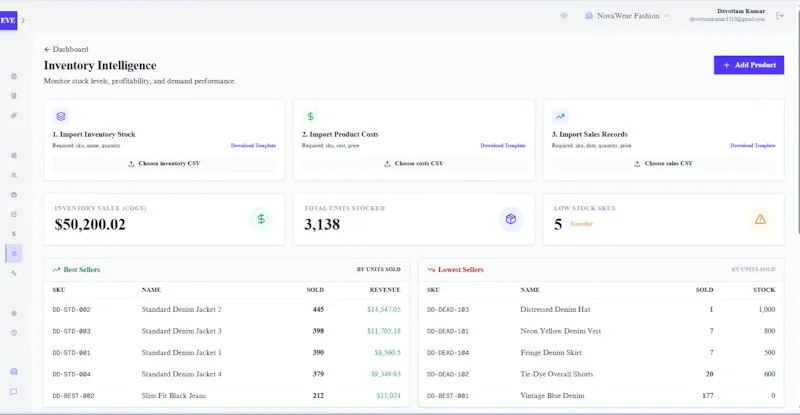Click the dollar sign icon in left sidebar
800x415 pixels.
pyautogui.click(x=14, y=234)
